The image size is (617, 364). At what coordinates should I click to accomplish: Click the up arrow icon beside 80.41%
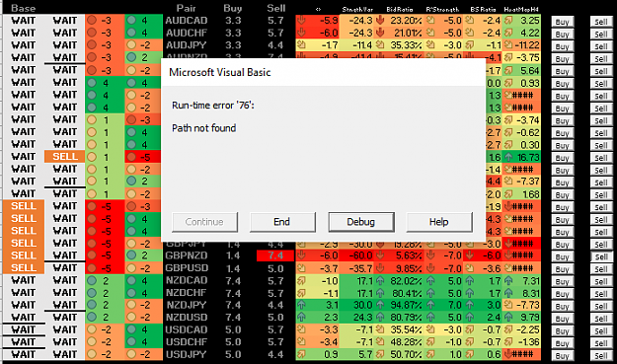[x=380, y=293]
